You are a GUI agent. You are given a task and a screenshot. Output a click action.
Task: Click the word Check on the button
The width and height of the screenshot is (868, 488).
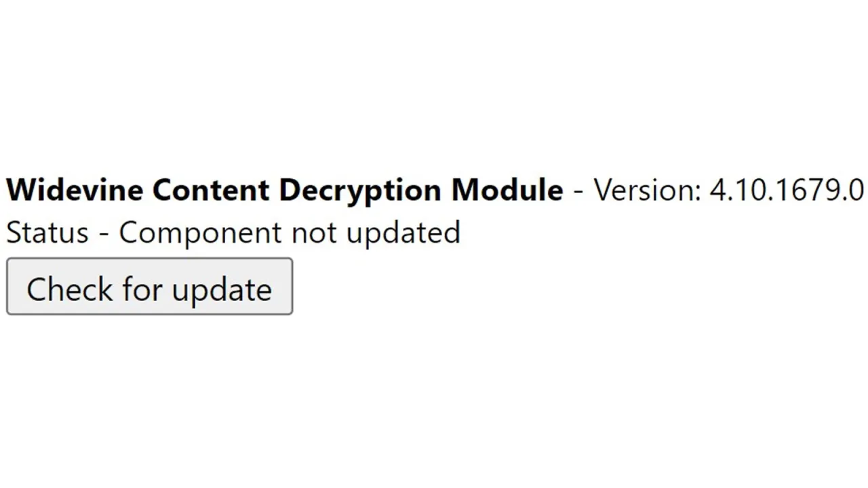pyautogui.click(x=69, y=289)
